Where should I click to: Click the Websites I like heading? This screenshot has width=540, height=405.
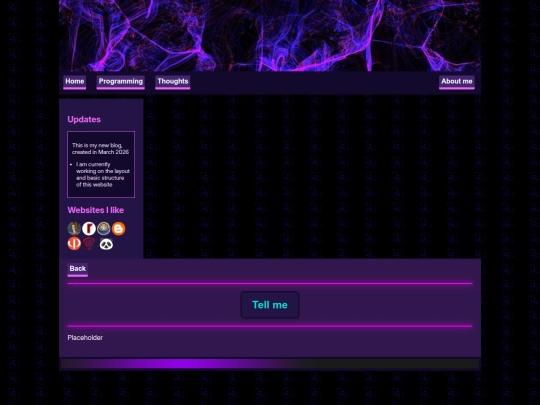click(96, 210)
